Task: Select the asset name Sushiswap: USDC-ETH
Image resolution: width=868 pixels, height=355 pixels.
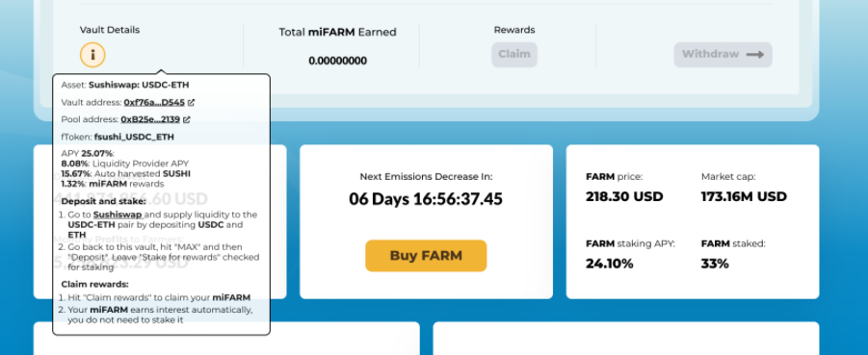Action: tap(139, 86)
